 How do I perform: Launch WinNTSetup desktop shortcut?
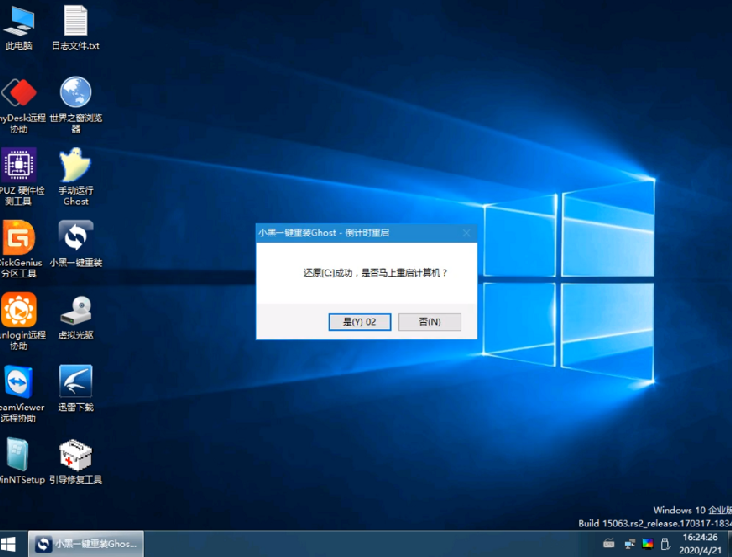pyautogui.click(x=18, y=455)
